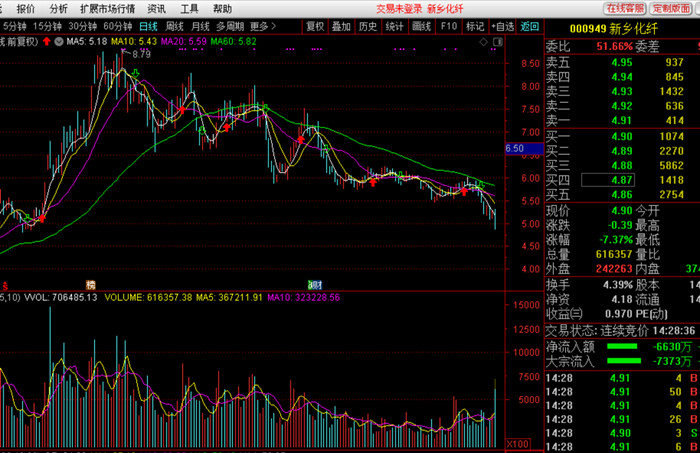This screenshot has width=700, height=453.
Task: Toggle 复权 price adjustment
Action: click(315, 26)
